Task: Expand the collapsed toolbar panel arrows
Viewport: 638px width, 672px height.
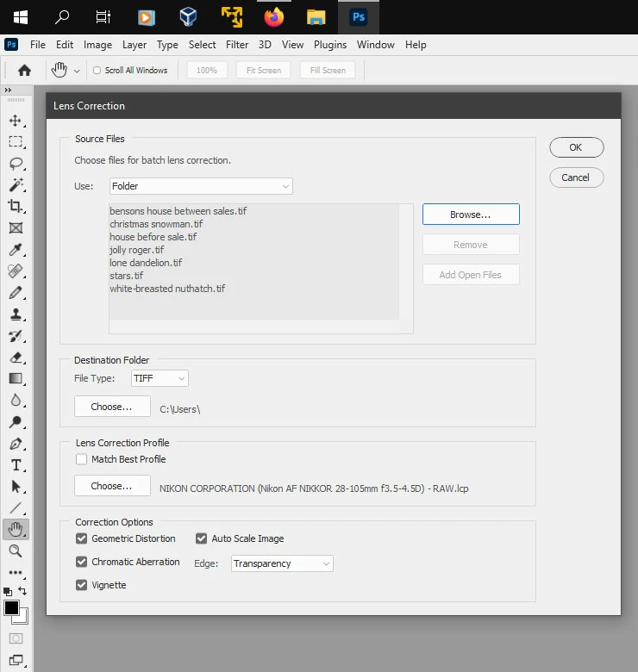Action: [x=8, y=90]
